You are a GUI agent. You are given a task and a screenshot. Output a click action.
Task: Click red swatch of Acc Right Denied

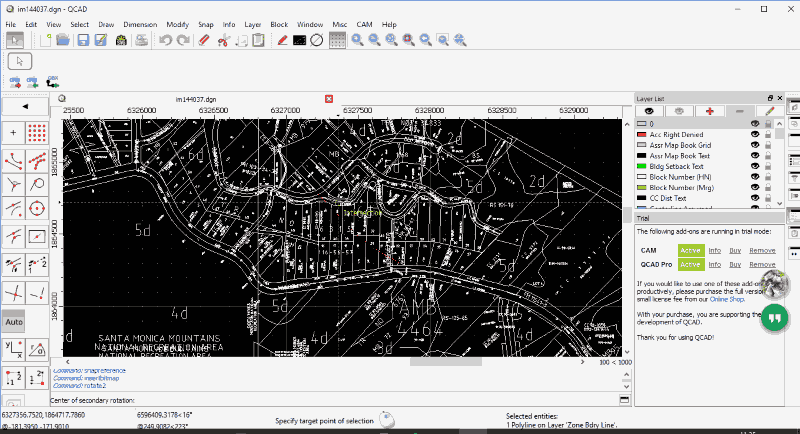click(x=642, y=135)
